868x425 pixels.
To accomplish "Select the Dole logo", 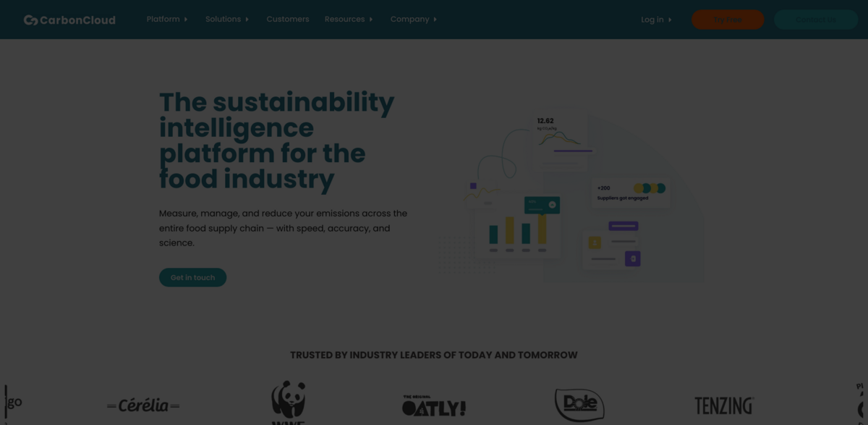I will (579, 404).
